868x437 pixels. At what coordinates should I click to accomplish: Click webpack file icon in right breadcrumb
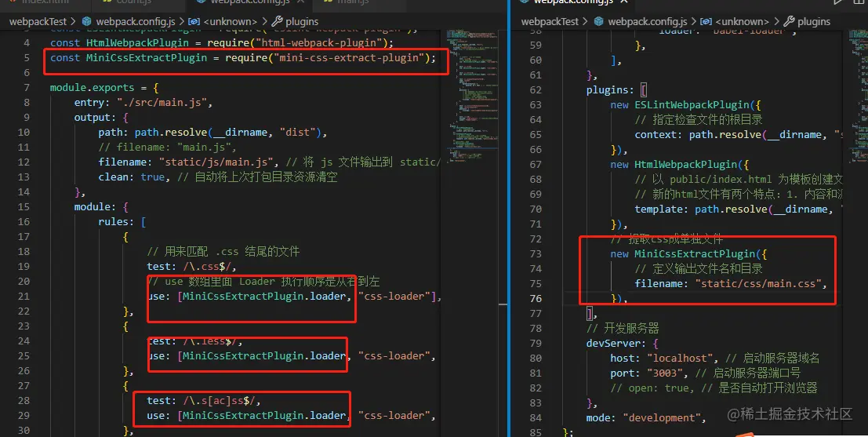tap(599, 22)
